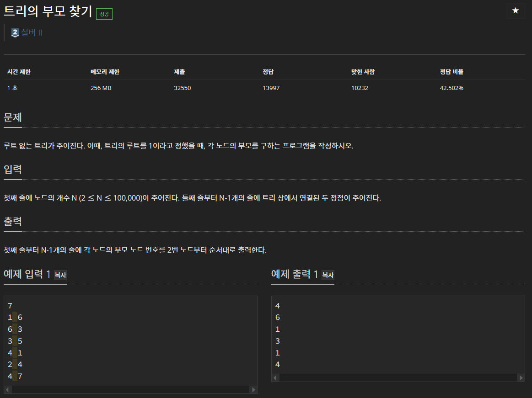Open solvers list via 10232 count
The image size is (532, 398).
pyautogui.click(x=360, y=88)
